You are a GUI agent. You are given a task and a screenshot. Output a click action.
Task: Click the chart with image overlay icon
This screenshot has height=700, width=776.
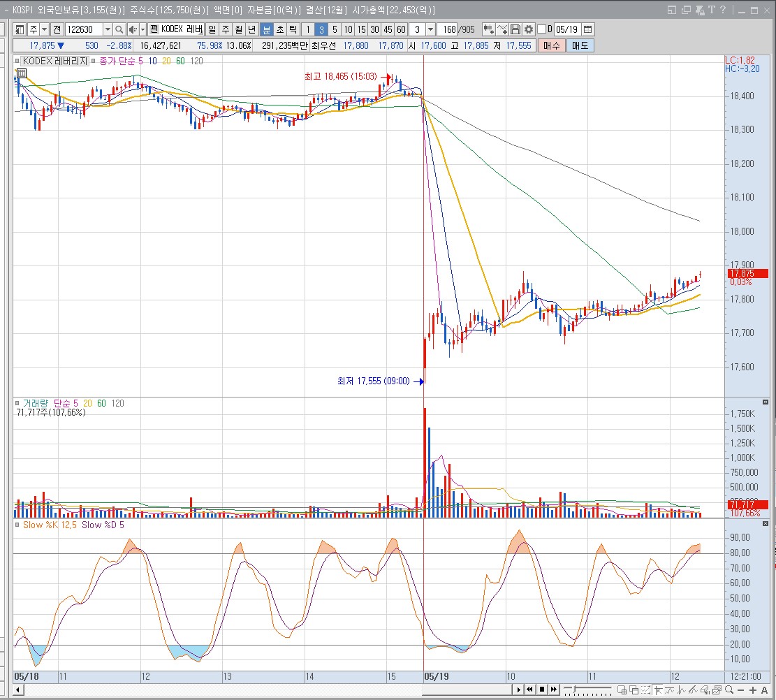tap(717, 690)
